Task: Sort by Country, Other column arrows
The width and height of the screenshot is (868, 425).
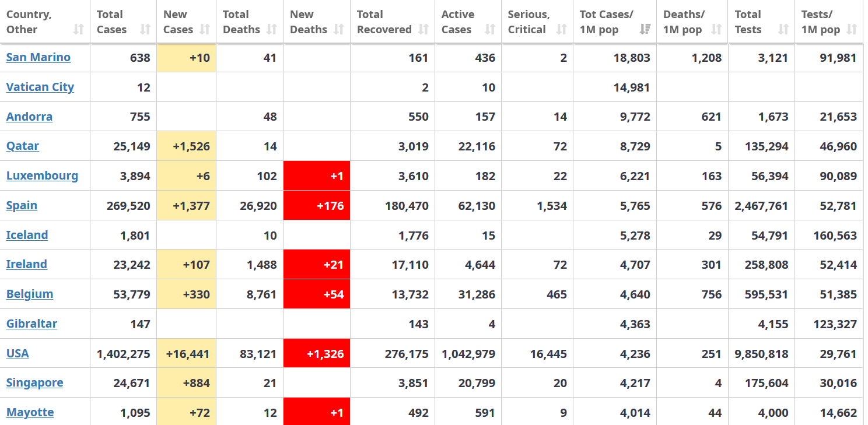Action: pos(79,29)
